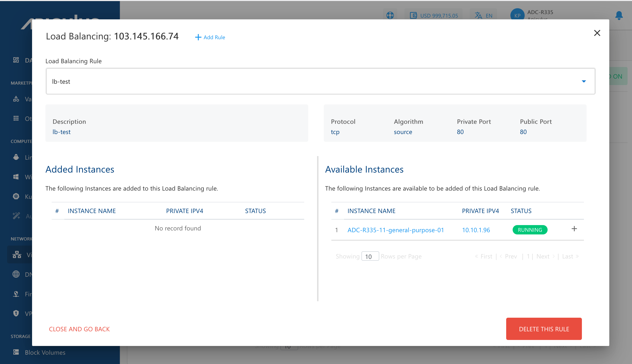
Task: Switch language via the EN selector
Action: click(x=483, y=16)
